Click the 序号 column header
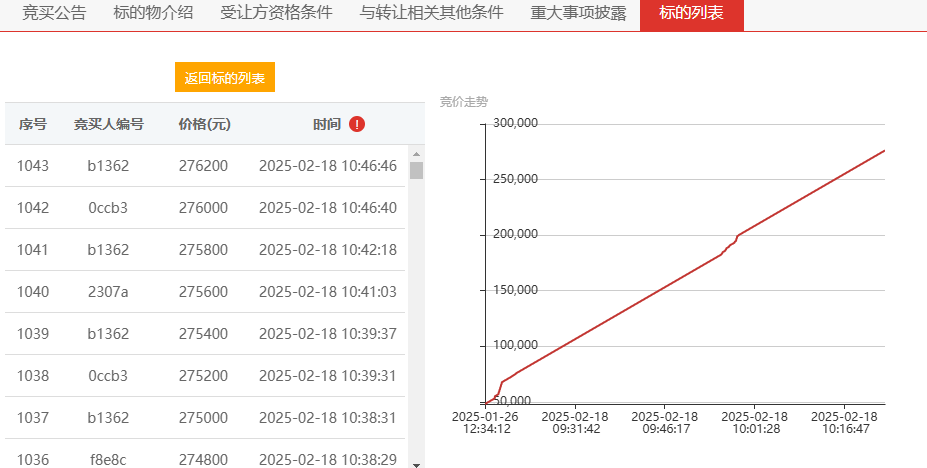Screen dimensions: 927x468 (33, 124)
